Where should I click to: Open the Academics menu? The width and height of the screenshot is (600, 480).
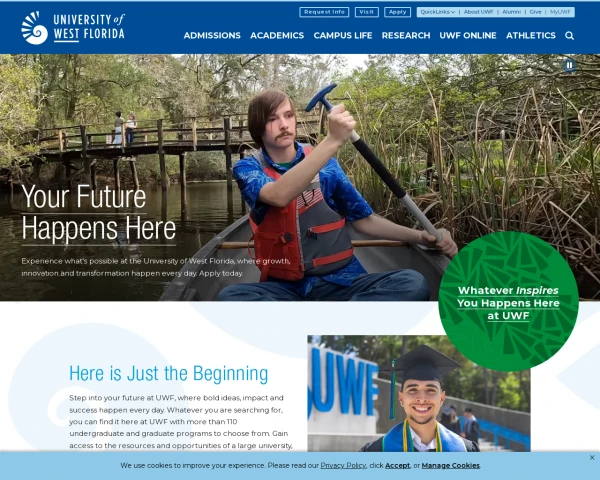point(277,35)
